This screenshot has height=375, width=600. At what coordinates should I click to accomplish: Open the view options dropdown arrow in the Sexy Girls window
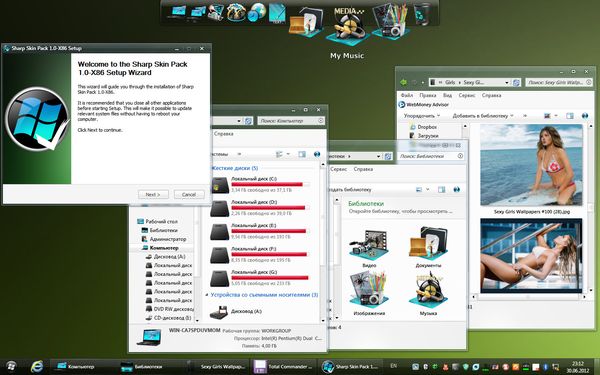[556, 116]
